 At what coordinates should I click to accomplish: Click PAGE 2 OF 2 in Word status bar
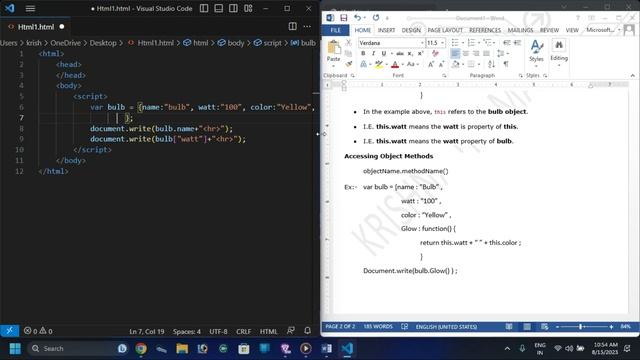click(340, 327)
